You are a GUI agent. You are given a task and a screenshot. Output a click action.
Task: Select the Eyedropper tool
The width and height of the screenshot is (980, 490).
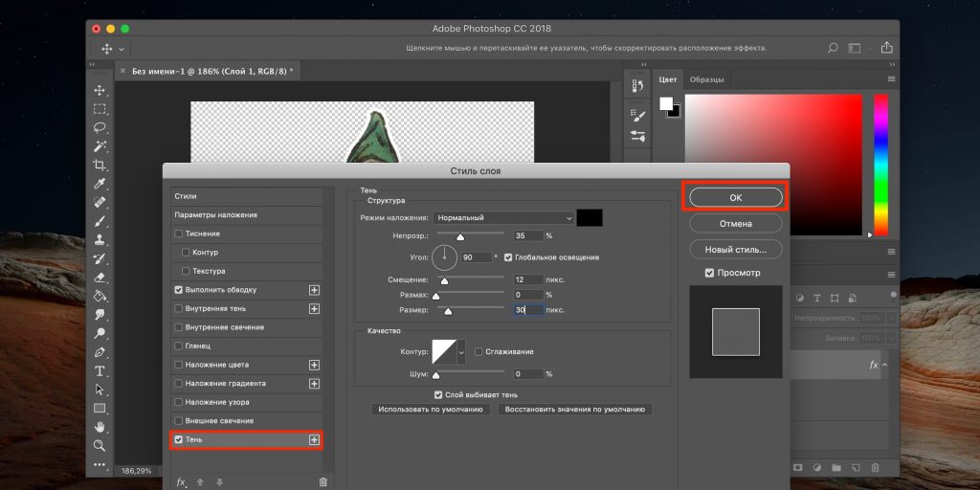pyautogui.click(x=100, y=184)
